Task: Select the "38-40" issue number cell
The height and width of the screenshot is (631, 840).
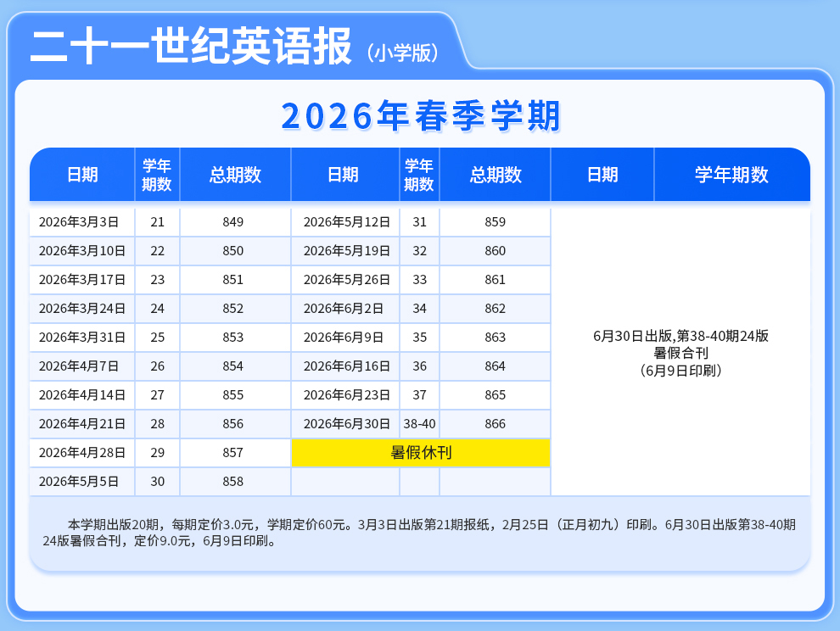Action: 419,424
